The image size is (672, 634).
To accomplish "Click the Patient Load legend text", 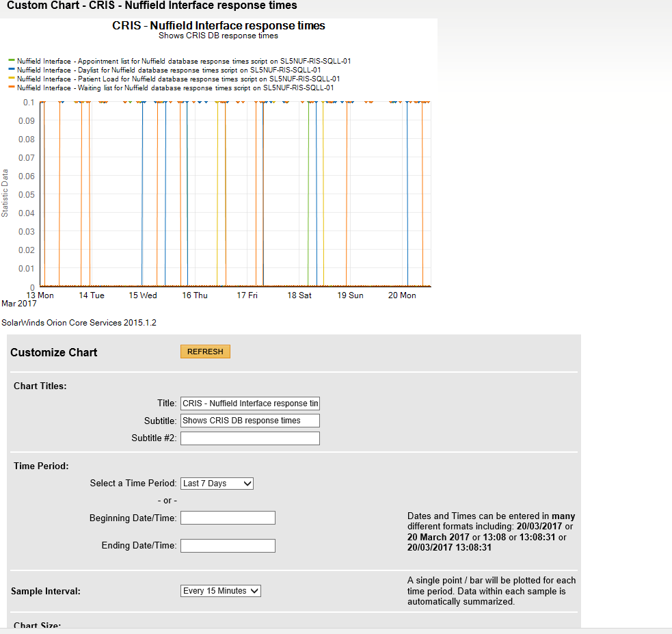I will [178, 79].
